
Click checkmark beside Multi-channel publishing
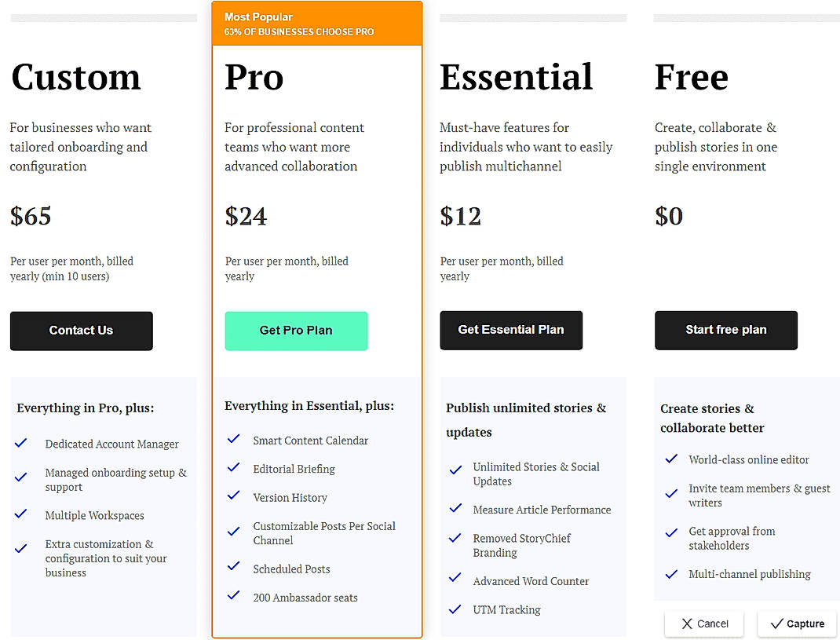click(671, 573)
